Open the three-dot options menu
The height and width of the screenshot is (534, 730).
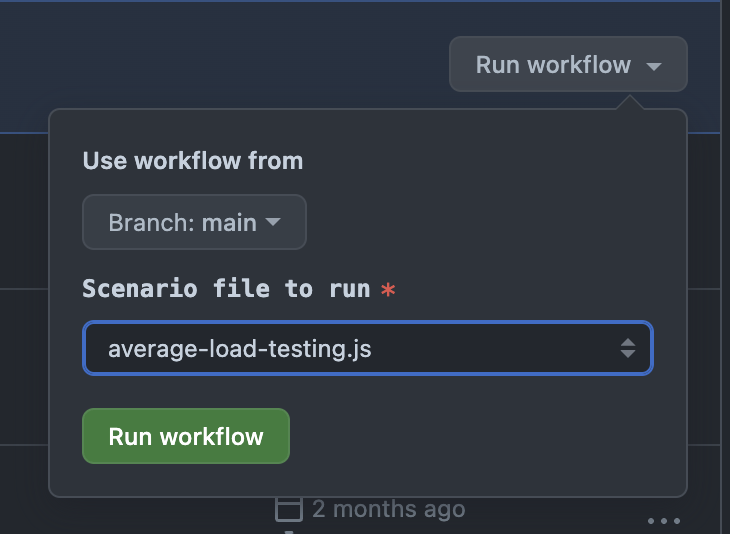[x=663, y=521]
